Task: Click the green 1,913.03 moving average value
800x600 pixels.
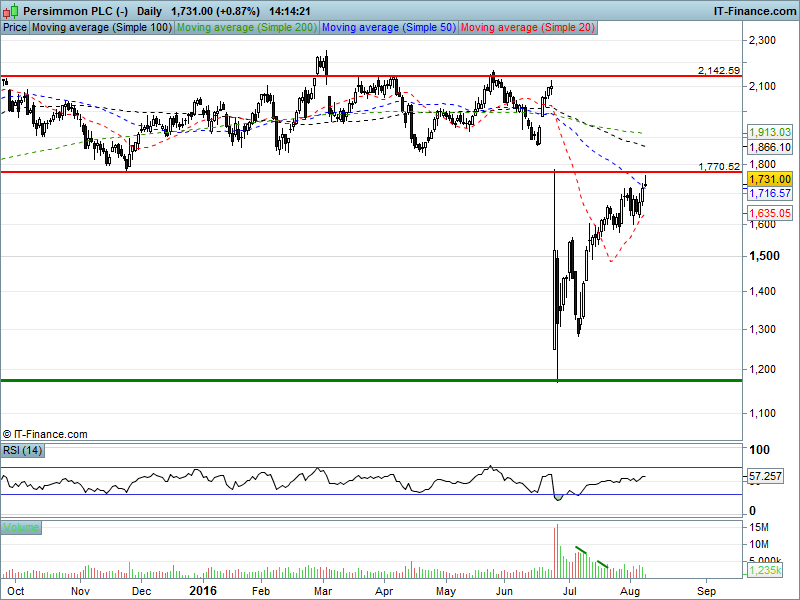Action: tap(769, 132)
